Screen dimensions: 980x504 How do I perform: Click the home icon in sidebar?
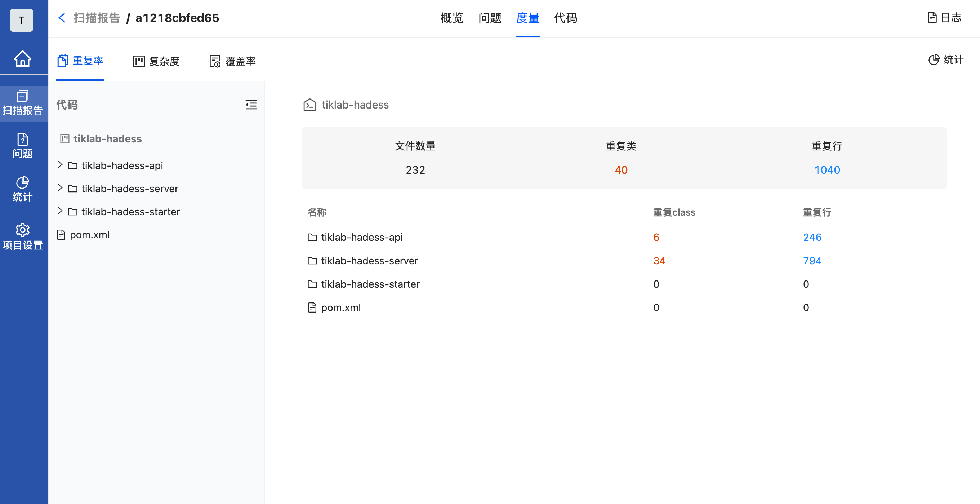coord(22,59)
